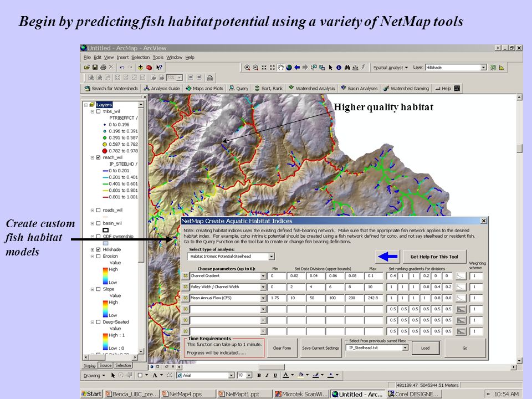Click the Find binoculars icon
Image resolution: width=532 pixels, height=399 pixels.
click(347, 68)
